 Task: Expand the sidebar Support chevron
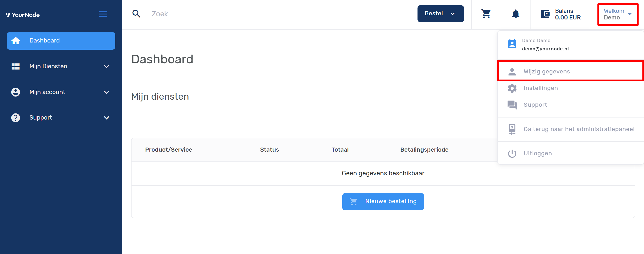pos(106,118)
